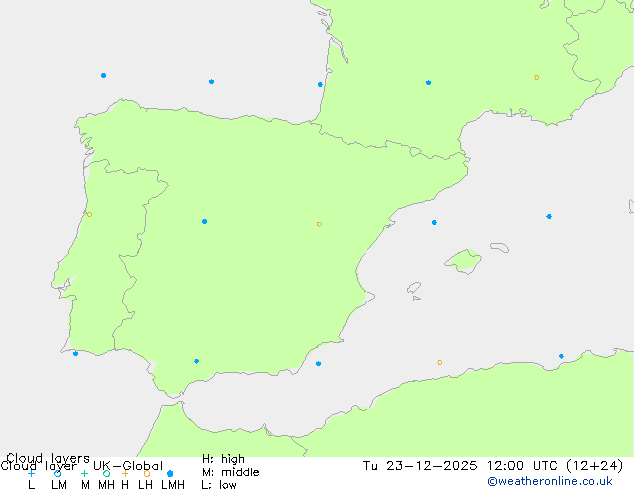Click the 'LH' legend label text
Screen dimensions: 634x490
(145, 485)
